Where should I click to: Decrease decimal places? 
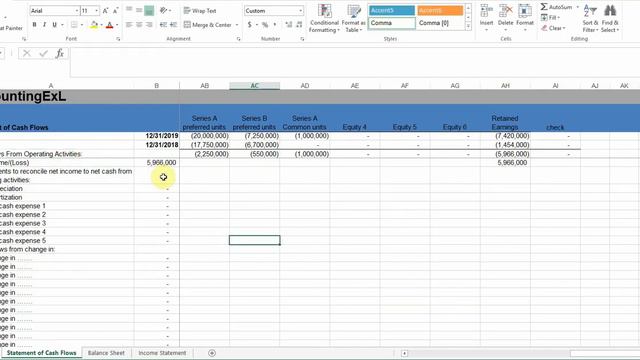point(299,25)
